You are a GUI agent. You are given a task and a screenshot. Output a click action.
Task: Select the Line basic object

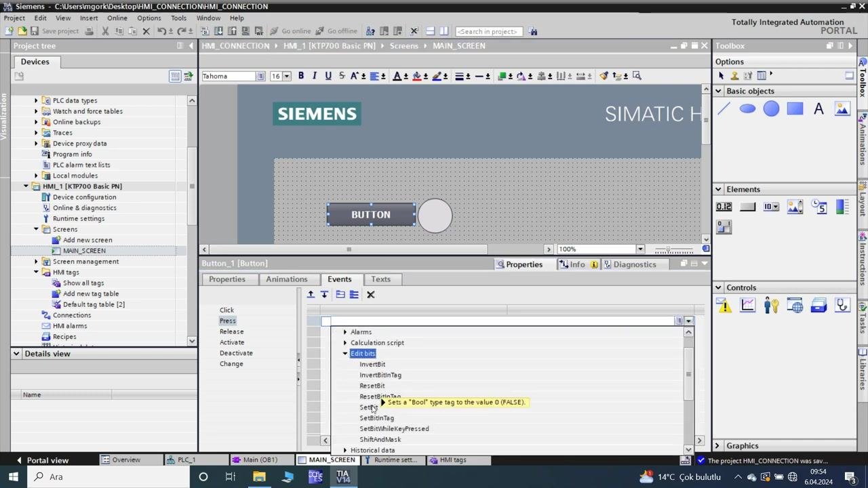click(724, 108)
